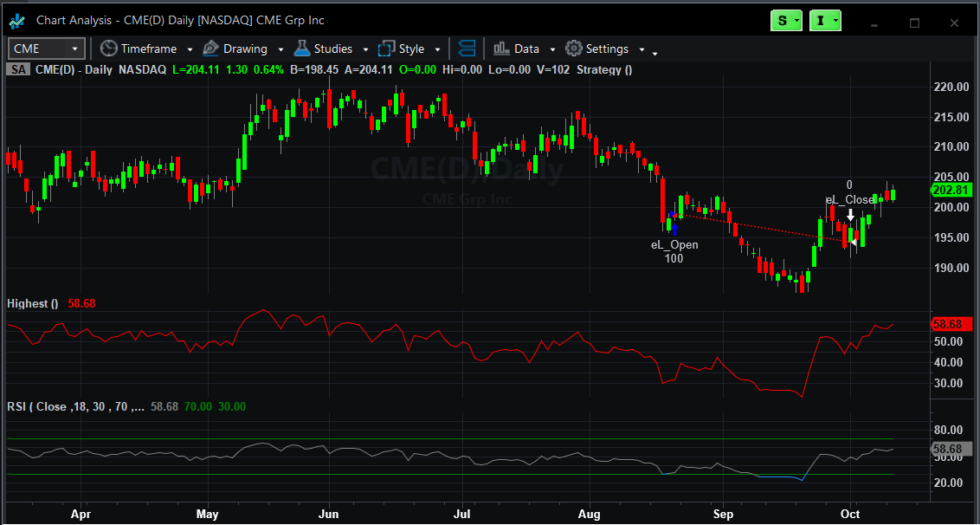Click the B=198.45 bid value

point(313,70)
